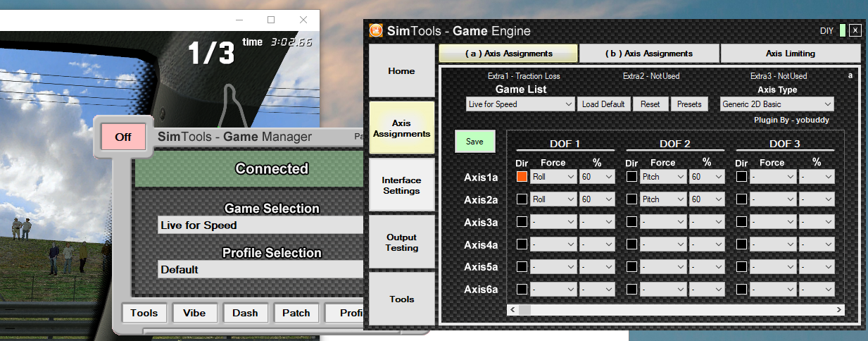Screen dimensions: 868x341
Task: Open Axis1a DOF 1 Force dropdown showing Roll
Action: click(x=553, y=177)
